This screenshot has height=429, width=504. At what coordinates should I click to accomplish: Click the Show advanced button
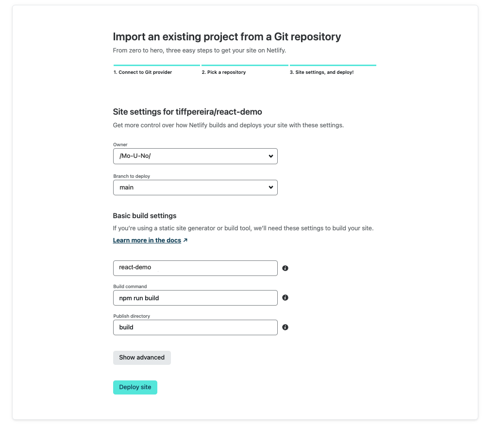142,358
